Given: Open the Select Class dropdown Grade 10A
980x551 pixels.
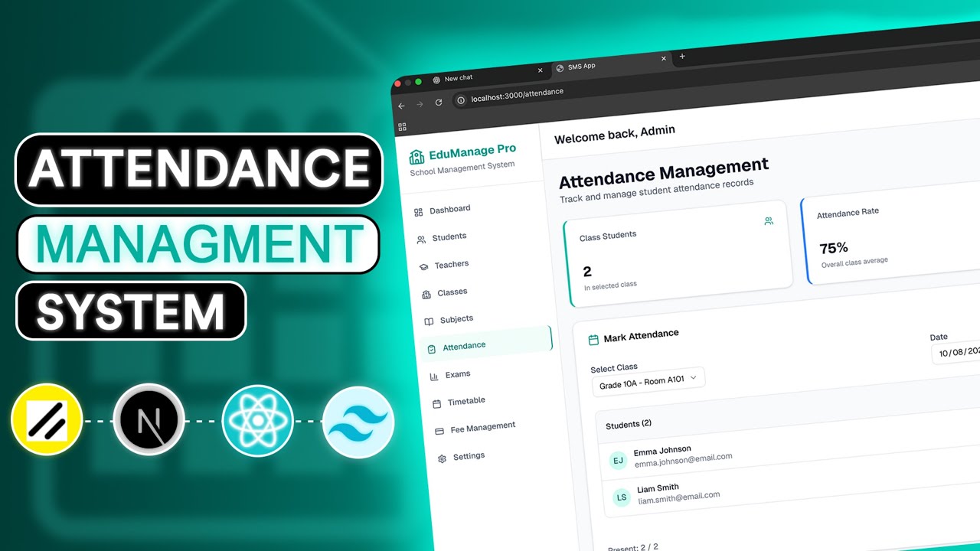Looking at the screenshot, I should coord(648,380).
